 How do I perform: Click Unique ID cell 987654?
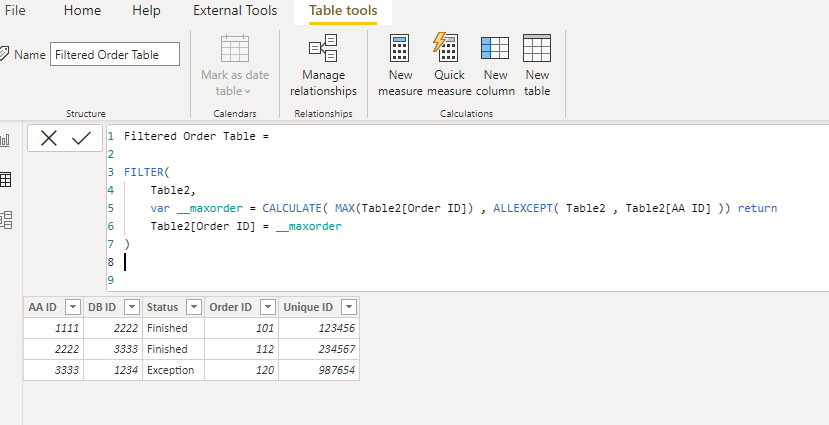(x=319, y=370)
